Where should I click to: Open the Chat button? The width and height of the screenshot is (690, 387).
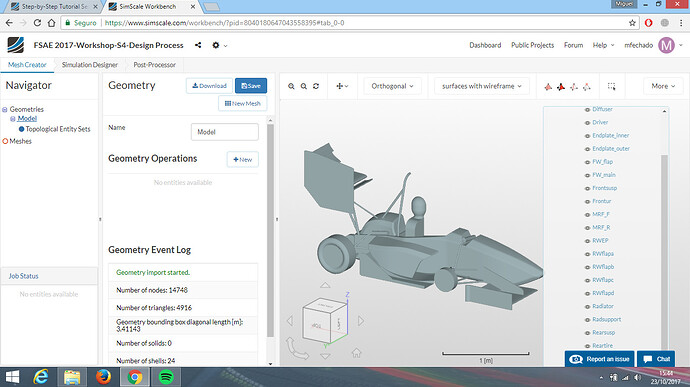click(656, 359)
